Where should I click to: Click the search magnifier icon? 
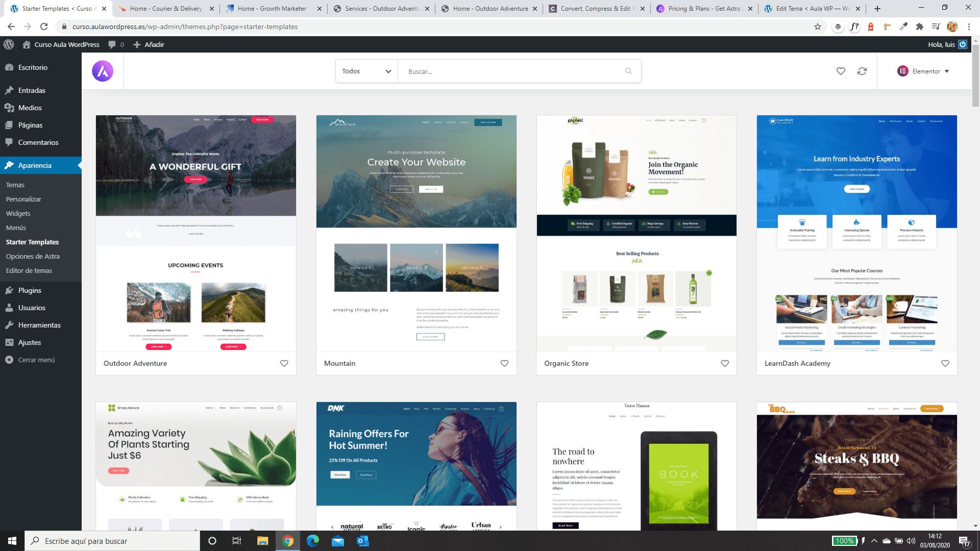pyautogui.click(x=628, y=71)
